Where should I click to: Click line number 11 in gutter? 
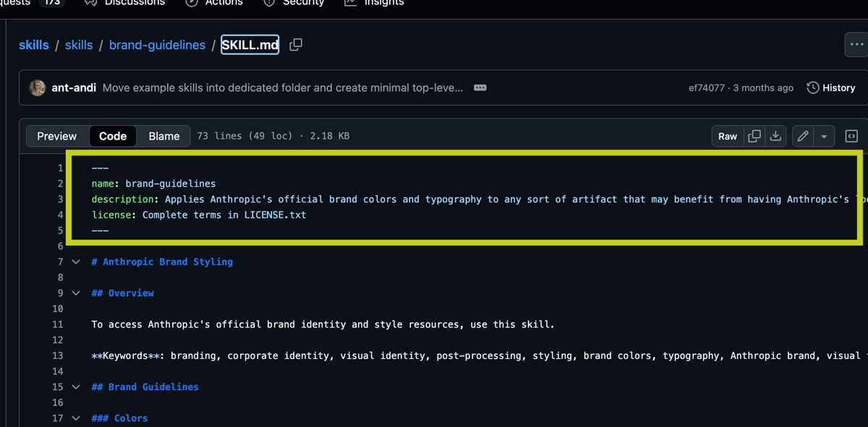coord(58,324)
